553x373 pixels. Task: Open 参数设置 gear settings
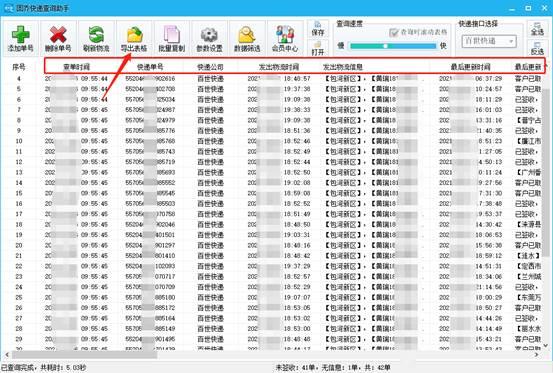pos(209,38)
